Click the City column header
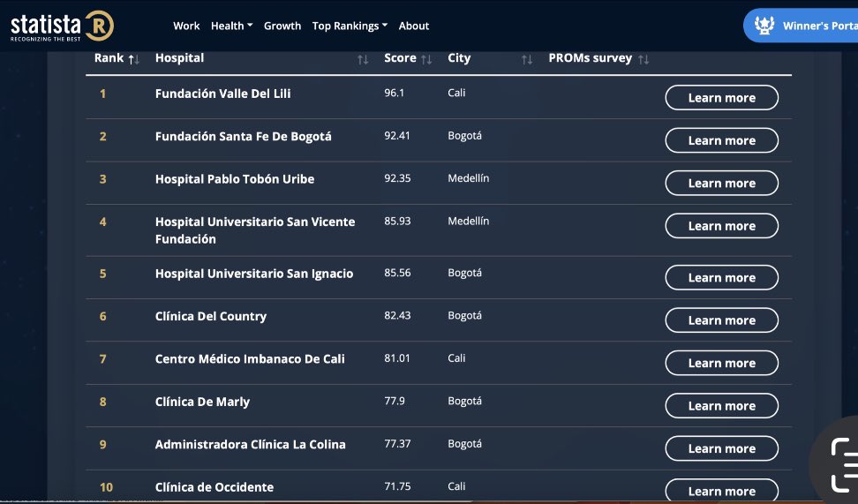 point(459,58)
